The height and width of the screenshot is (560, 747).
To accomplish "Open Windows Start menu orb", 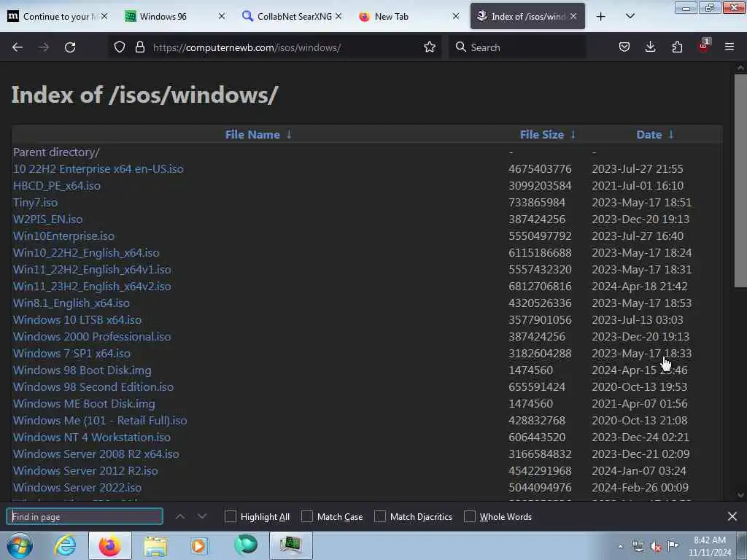I will [20, 545].
